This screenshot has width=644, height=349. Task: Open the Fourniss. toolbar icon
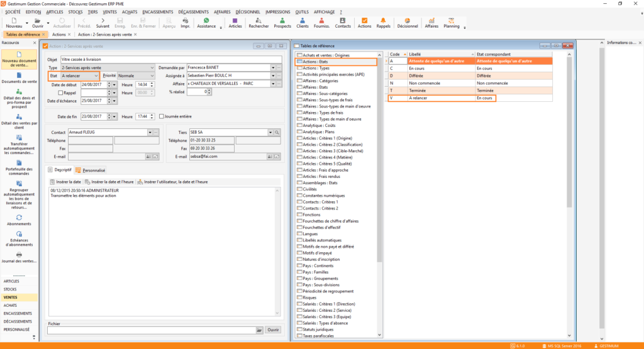[321, 21]
